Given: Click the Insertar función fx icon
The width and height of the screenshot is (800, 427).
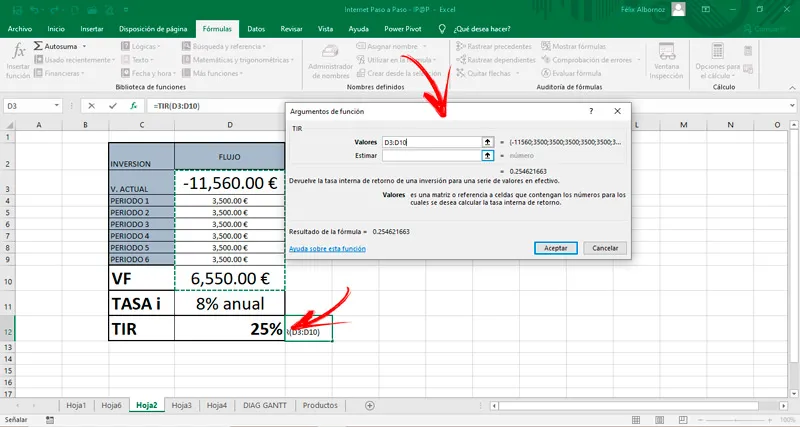Looking at the screenshot, I should coord(19,52).
